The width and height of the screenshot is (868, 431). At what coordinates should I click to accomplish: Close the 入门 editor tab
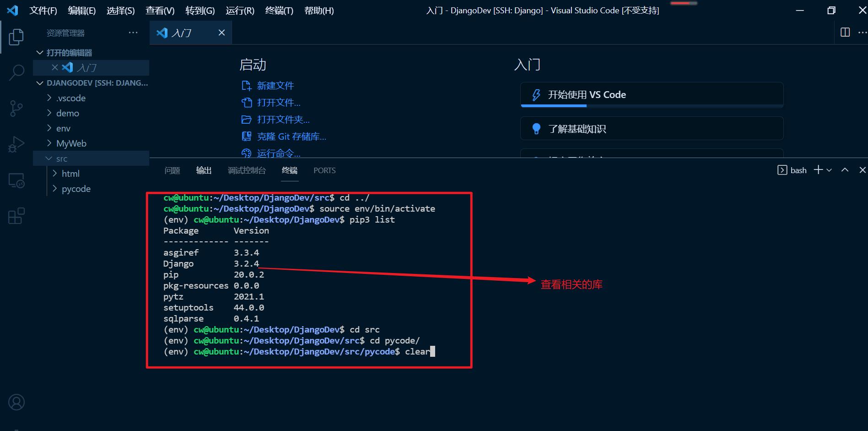click(221, 33)
